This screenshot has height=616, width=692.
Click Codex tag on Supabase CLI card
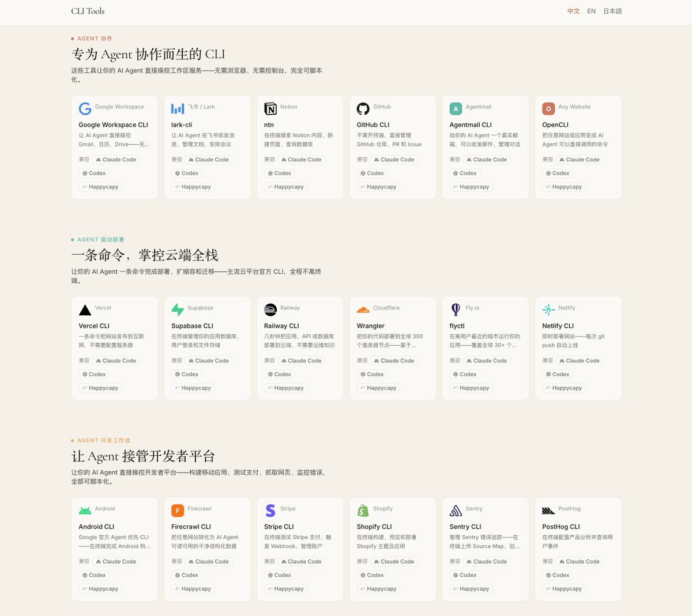[x=187, y=375]
